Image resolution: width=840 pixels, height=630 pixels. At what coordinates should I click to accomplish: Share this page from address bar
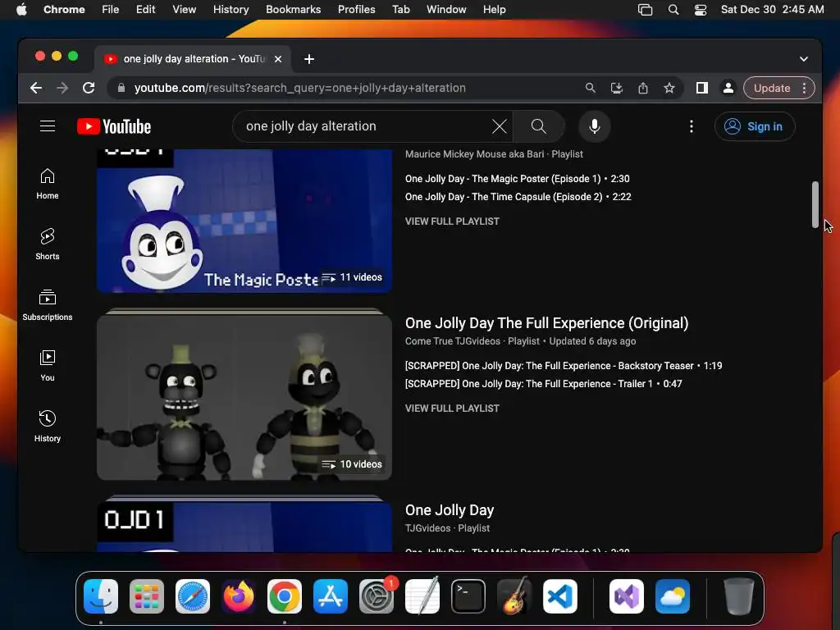tap(643, 88)
